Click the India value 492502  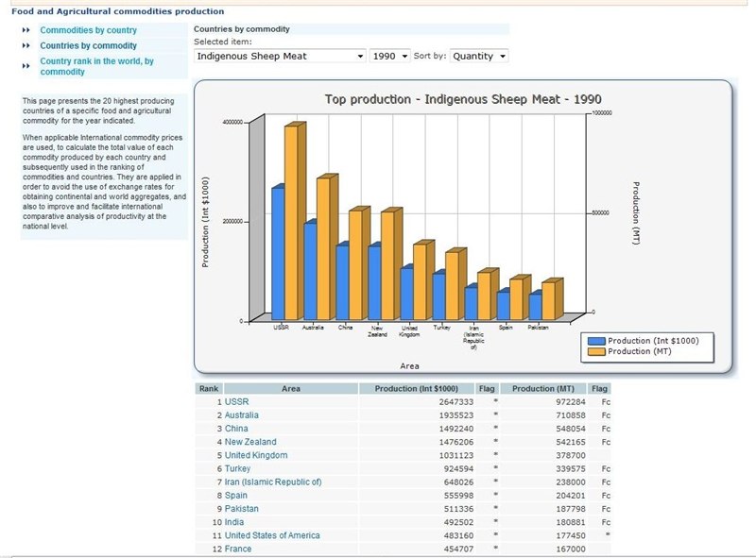[x=458, y=522]
